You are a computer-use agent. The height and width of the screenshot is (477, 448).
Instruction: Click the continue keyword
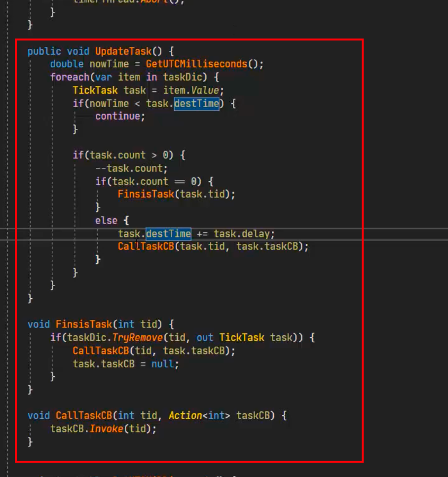point(117,117)
